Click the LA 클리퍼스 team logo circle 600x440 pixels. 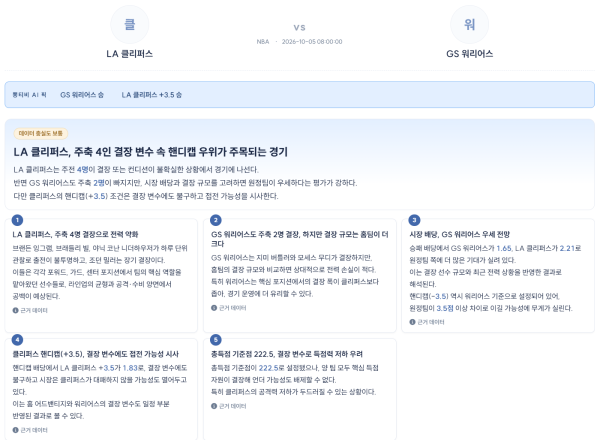(x=129, y=24)
